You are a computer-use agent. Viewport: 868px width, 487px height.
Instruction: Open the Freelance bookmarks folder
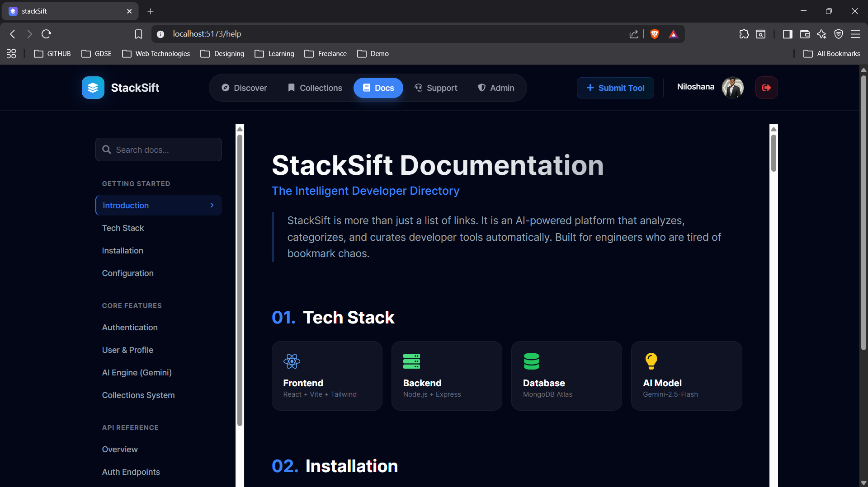tap(325, 54)
